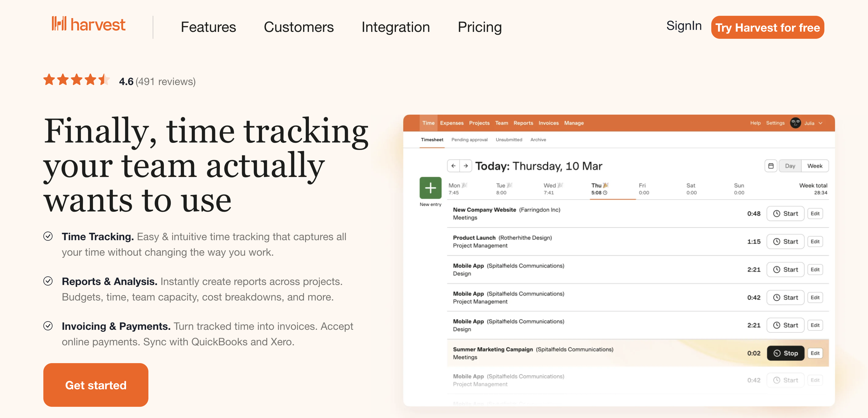
Task: Go to next day with right arrow
Action: 466,166
